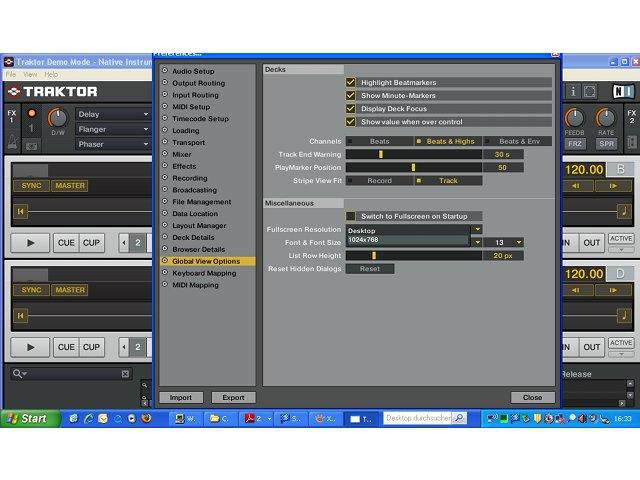Click the Native Instruments NI logo icon
The height and width of the screenshot is (480, 640).
click(x=623, y=91)
